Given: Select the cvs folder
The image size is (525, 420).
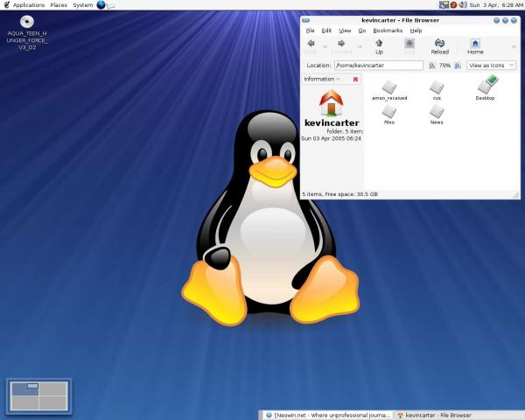Looking at the screenshot, I should [437, 89].
